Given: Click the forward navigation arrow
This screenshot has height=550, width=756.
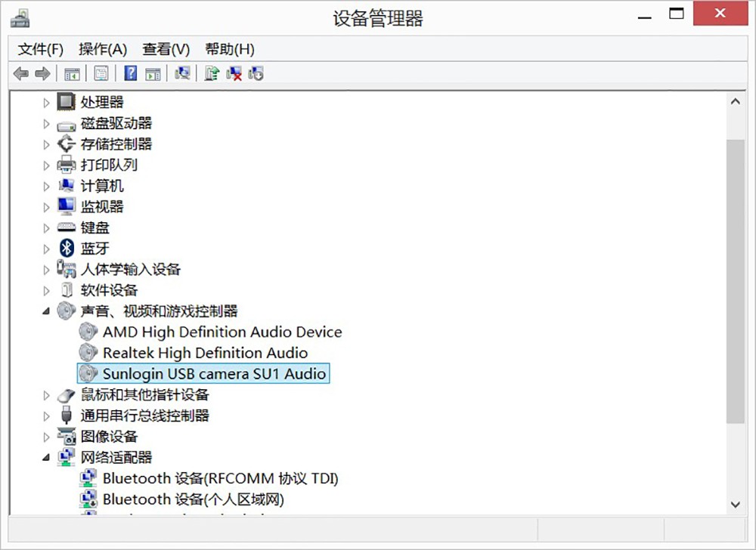Looking at the screenshot, I should pos(43,73).
